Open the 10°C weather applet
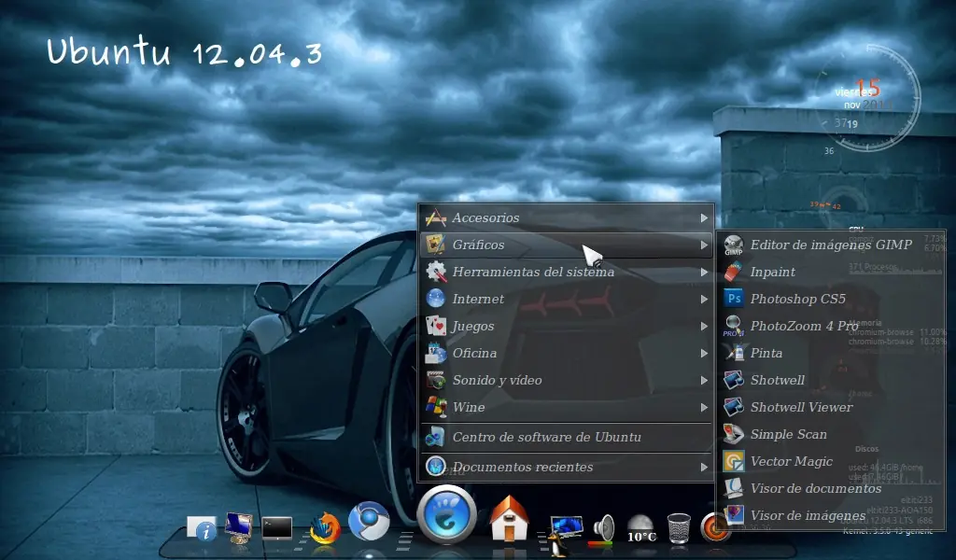The width and height of the screenshot is (956, 560). coord(641,528)
